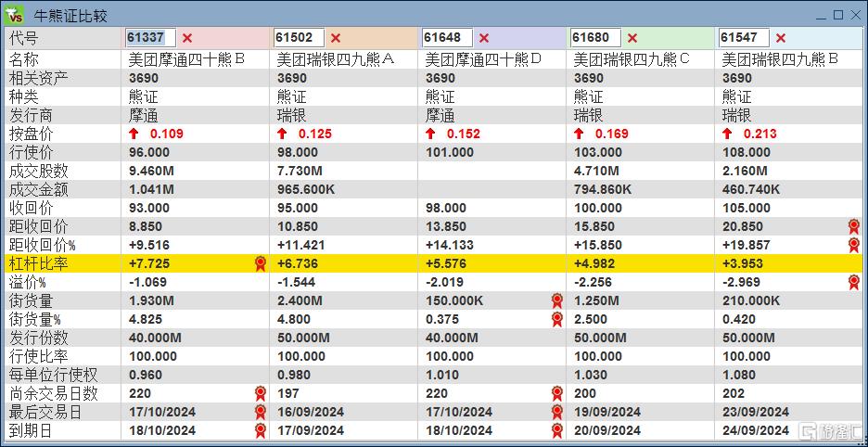The height and width of the screenshot is (447, 868).
Task: Select the 发行商 row label
Action: point(32,115)
